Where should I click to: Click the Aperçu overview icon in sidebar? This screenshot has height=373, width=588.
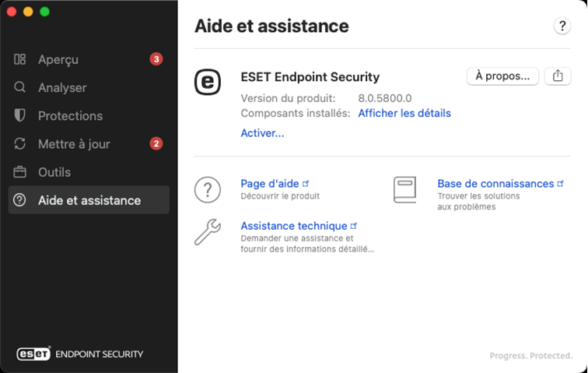[x=20, y=59]
